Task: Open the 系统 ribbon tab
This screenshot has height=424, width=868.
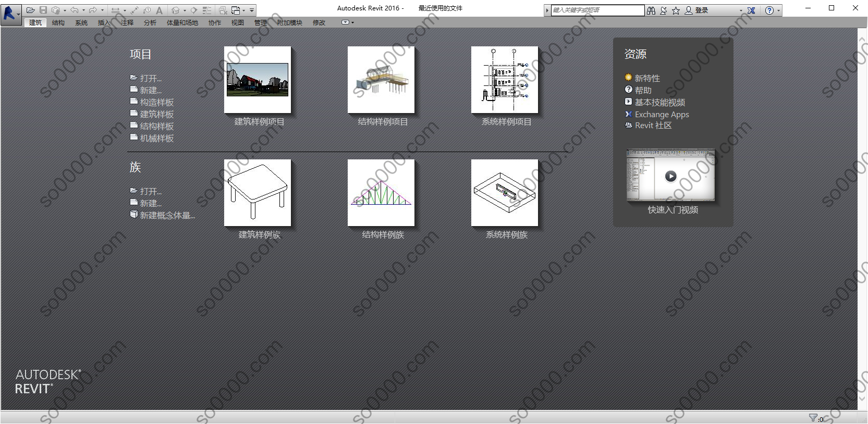Action: pos(81,22)
